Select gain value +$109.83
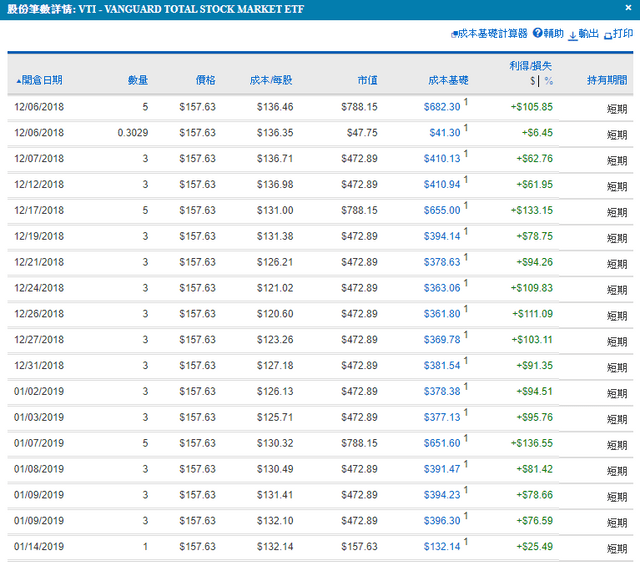The width and height of the screenshot is (640, 562). [x=531, y=288]
